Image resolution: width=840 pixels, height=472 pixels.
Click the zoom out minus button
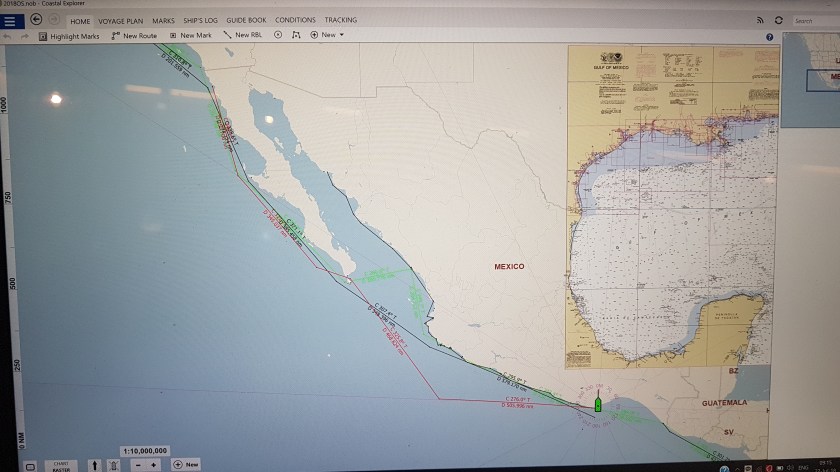(x=138, y=464)
